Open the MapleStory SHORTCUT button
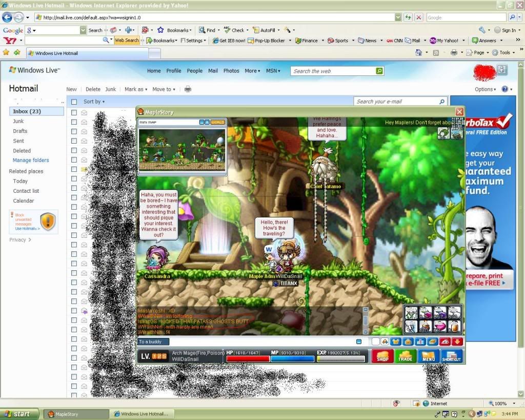 452,356
